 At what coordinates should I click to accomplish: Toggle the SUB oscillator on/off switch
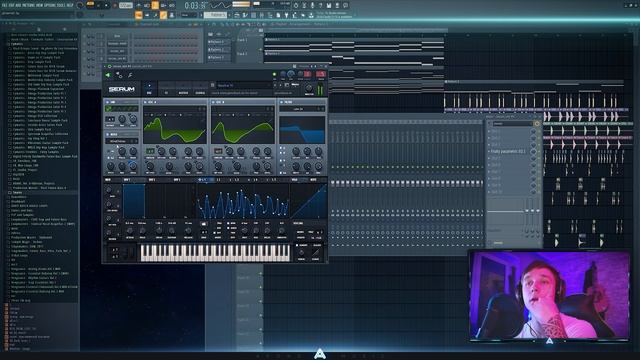click(x=108, y=102)
